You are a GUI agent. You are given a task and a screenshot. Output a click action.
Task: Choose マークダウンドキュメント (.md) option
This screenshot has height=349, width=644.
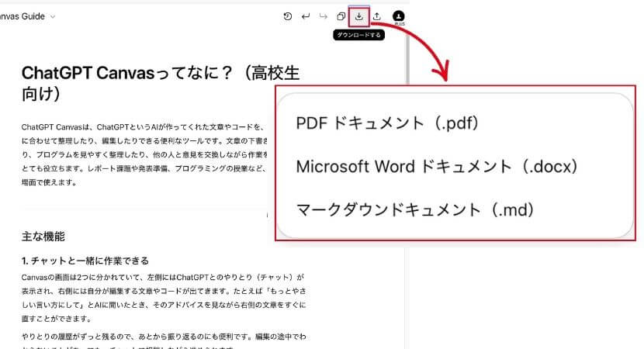[415, 209]
